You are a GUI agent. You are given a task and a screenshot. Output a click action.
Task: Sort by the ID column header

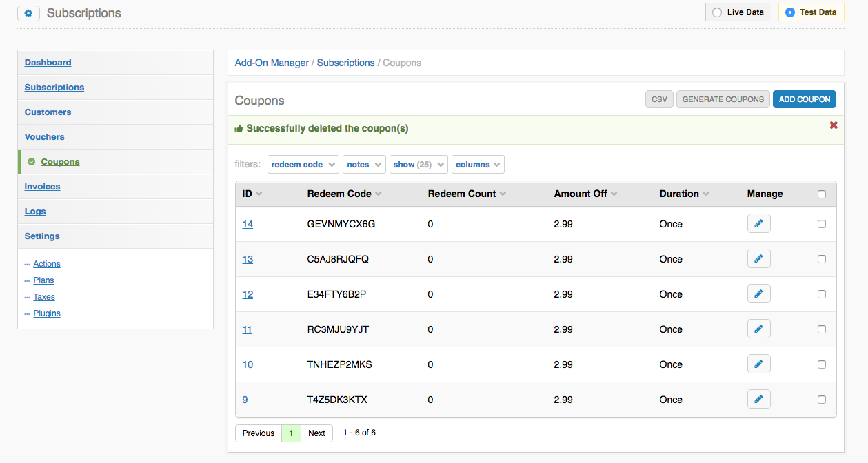click(252, 194)
